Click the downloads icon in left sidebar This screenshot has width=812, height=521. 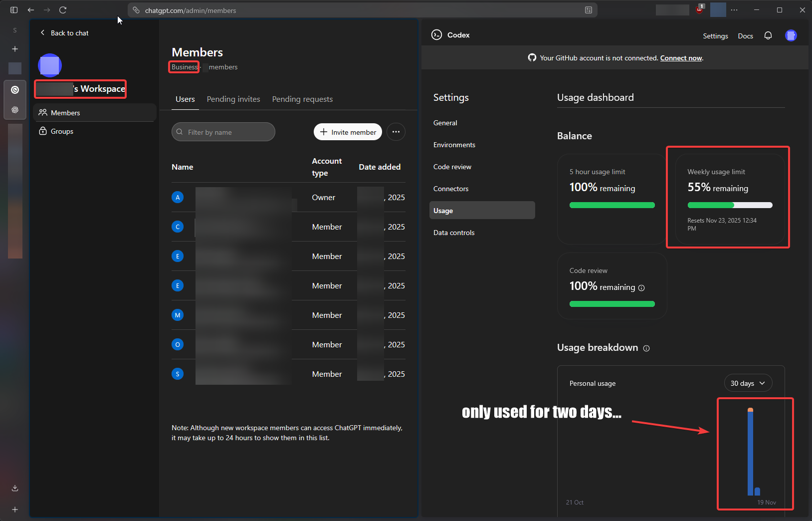point(15,488)
